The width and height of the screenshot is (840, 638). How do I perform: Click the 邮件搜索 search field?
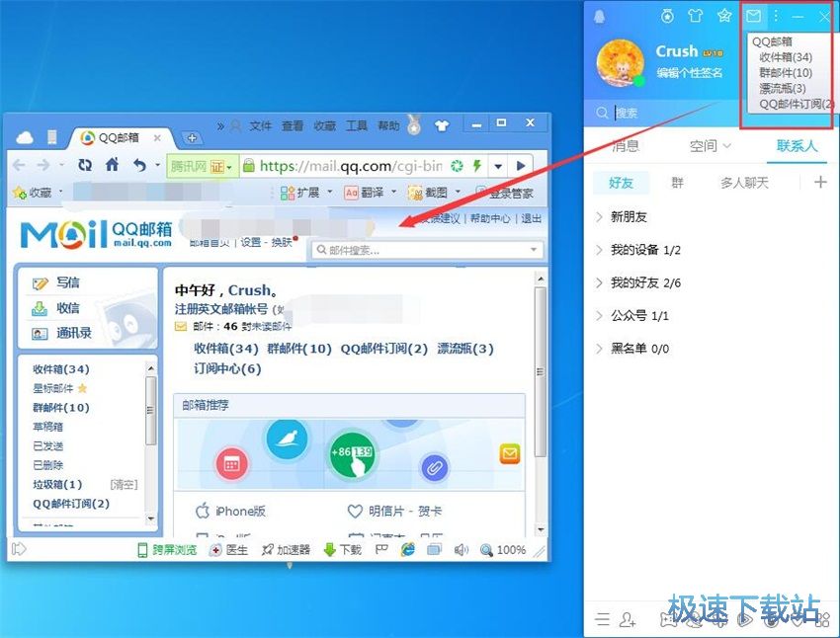click(427, 250)
